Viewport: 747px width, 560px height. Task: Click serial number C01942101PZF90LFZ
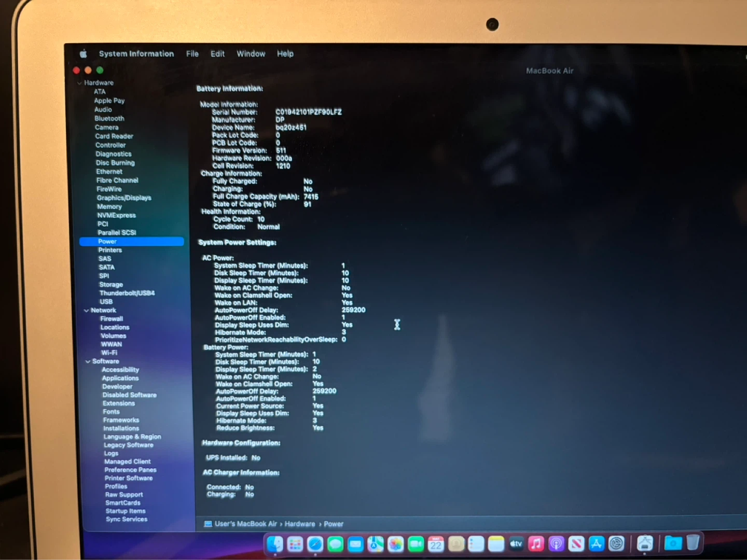point(309,111)
